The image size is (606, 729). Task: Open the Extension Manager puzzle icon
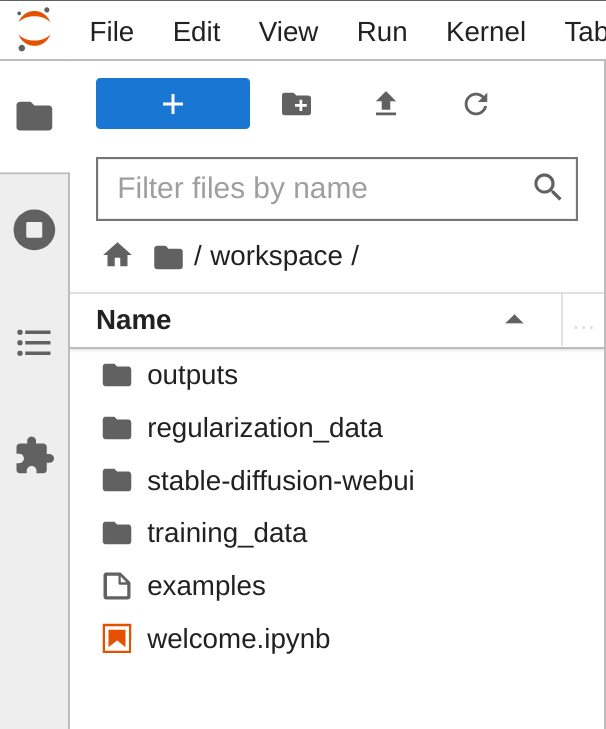click(34, 456)
